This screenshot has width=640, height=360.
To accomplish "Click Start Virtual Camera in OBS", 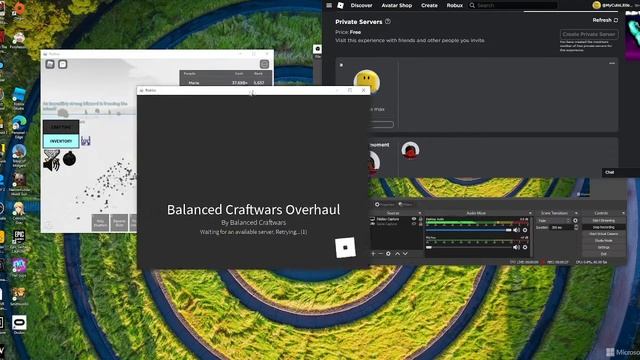I will [x=604, y=234].
